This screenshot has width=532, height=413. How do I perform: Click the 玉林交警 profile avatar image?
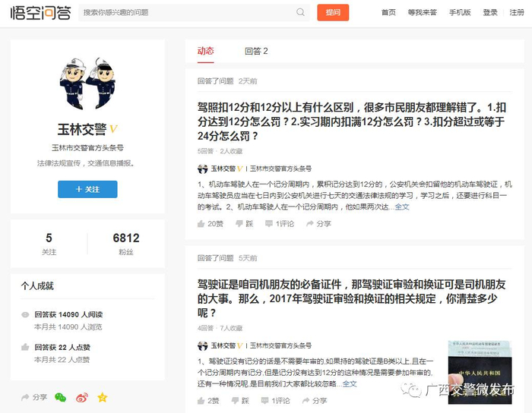click(87, 83)
